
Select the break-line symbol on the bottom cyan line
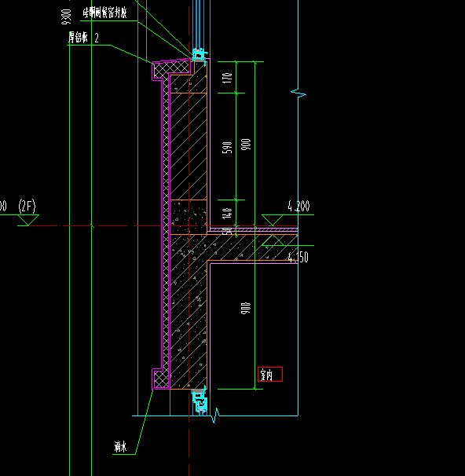[x=215, y=416]
